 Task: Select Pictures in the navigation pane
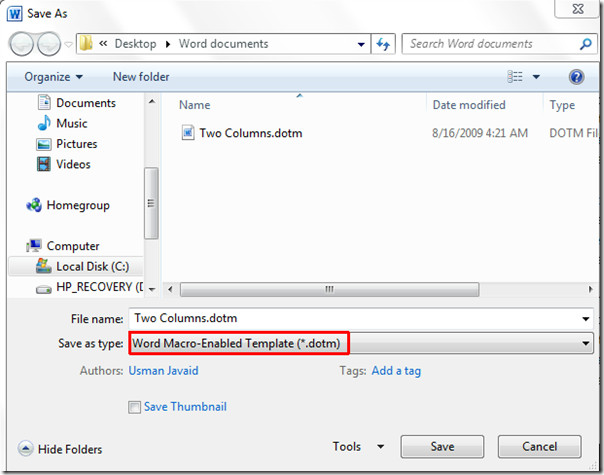click(x=77, y=144)
